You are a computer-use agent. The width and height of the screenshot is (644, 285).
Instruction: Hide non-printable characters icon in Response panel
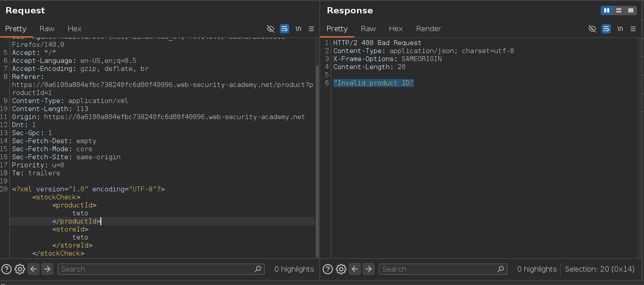tap(592, 29)
